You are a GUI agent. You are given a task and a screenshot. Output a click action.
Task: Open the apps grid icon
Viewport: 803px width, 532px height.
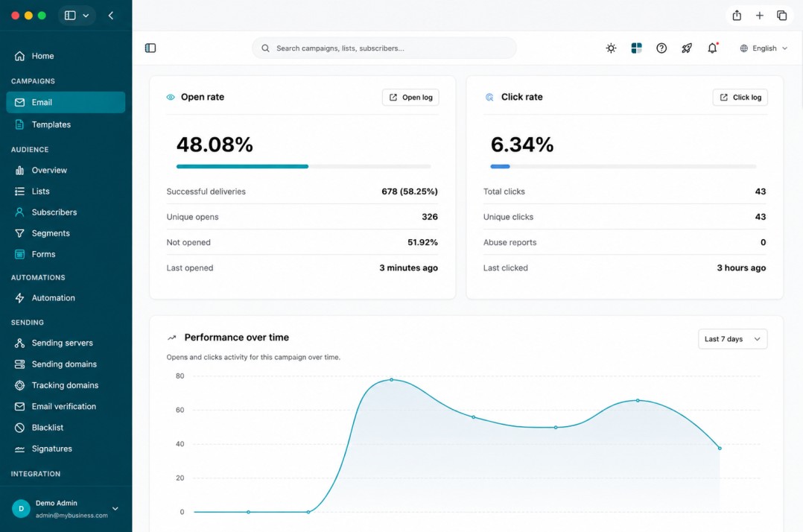click(636, 48)
